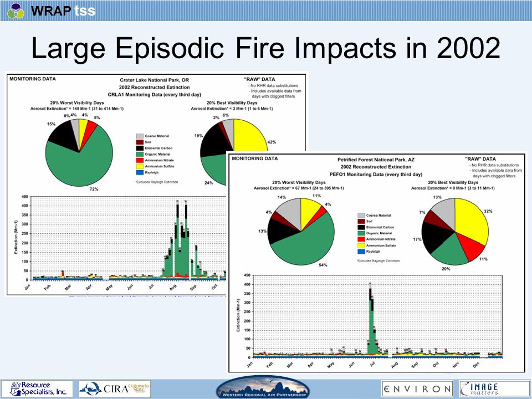The width and height of the screenshot is (532, 399).
Task: Click the slide title Large Episodic Fire Impacts in 2002
Action: click(x=265, y=48)
